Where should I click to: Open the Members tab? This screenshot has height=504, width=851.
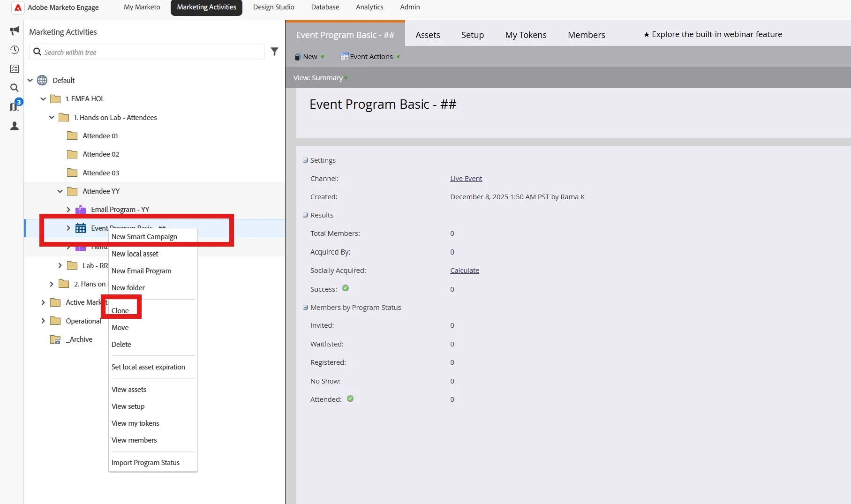pyautogui.click(x=587, y=35)
